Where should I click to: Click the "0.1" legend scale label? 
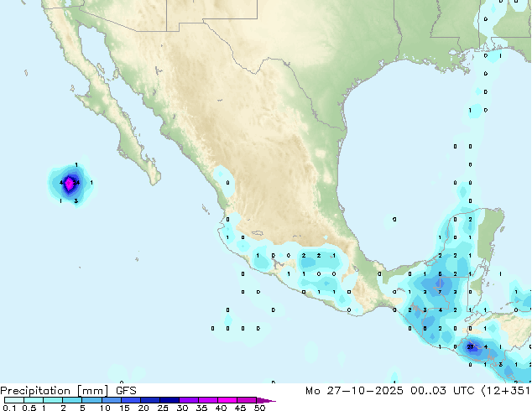pyautogui.click(x=9, y=408)
